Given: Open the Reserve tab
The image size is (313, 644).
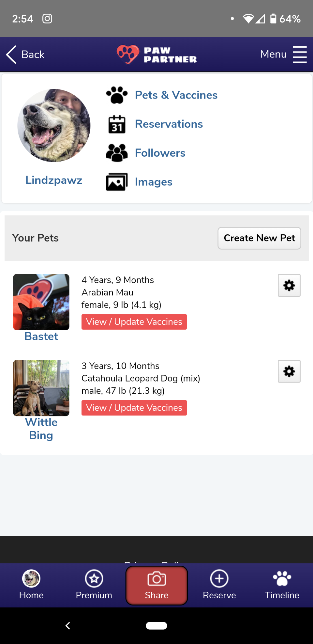Looking at the screenshot, I should (219, 585).
